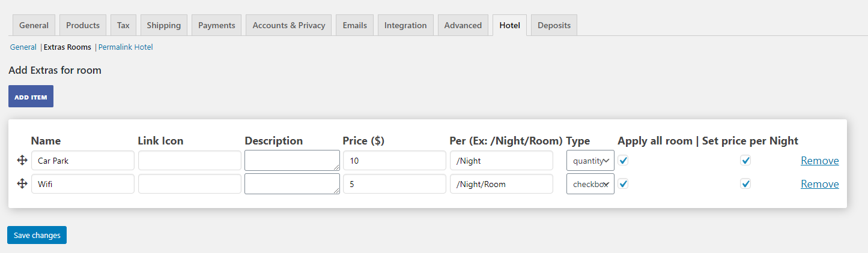Image resolution: width=868 pixels, height=253 pixels.
Task: Click the move handle for Wifi row
Action: point(22,184)
